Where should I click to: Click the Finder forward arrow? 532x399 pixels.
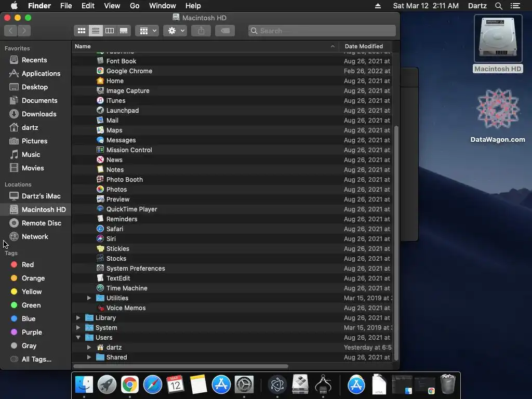click(24, 31)
